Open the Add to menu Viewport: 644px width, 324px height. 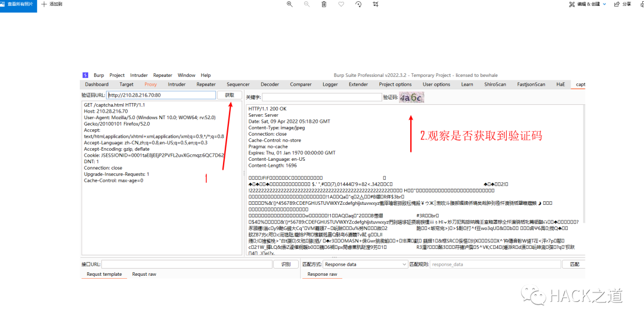coord(52,4)
